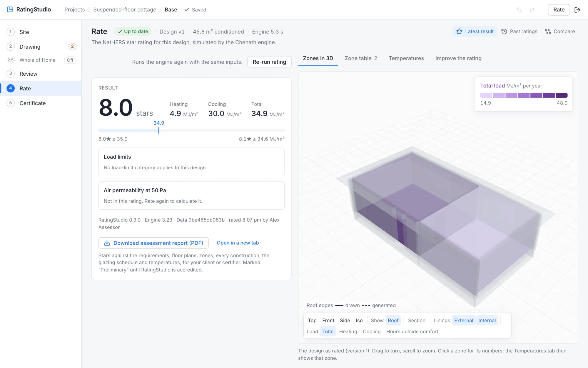Download assessment report PDF
588x368 pixels.
coord(153,243)
